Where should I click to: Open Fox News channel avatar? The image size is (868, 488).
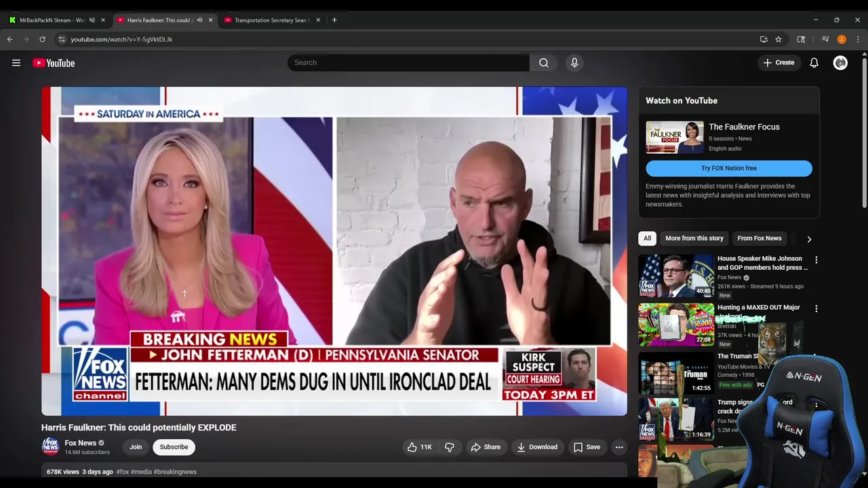[50, 446]
